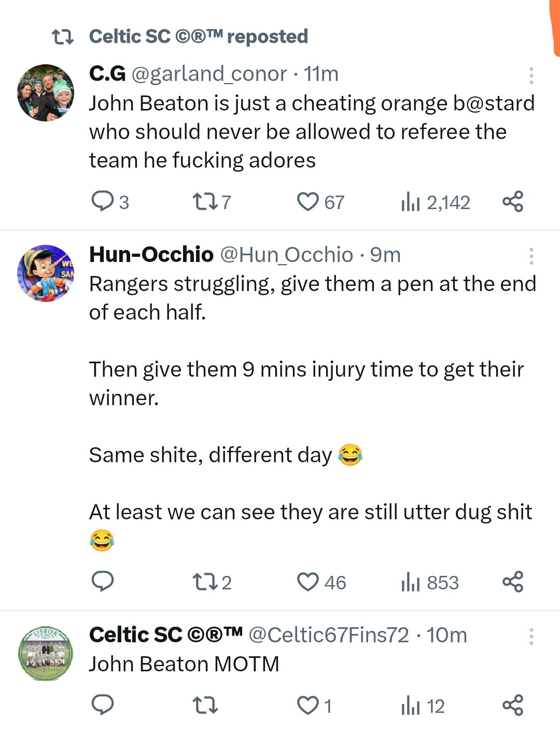Open @Celtic67Fins72 profile handle

tap(329, 635)
